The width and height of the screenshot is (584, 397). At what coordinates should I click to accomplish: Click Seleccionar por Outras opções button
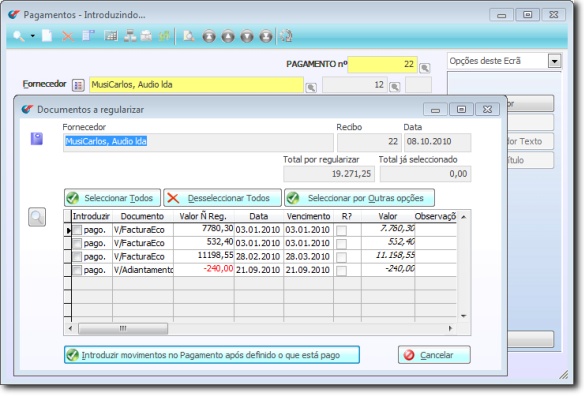click(359, 198)
